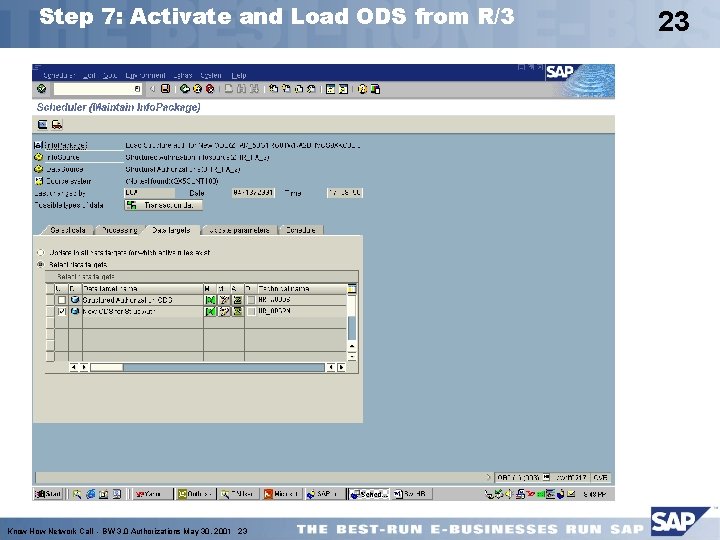The image size is (720, 540).
Task: Click the command input field
Action: tap(97, 89)
